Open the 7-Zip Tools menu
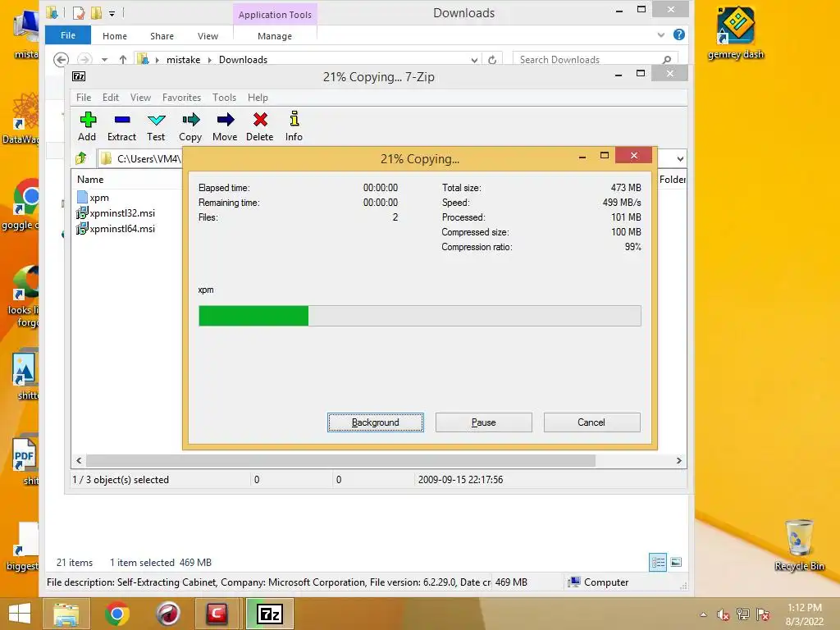 coord(224,98)
